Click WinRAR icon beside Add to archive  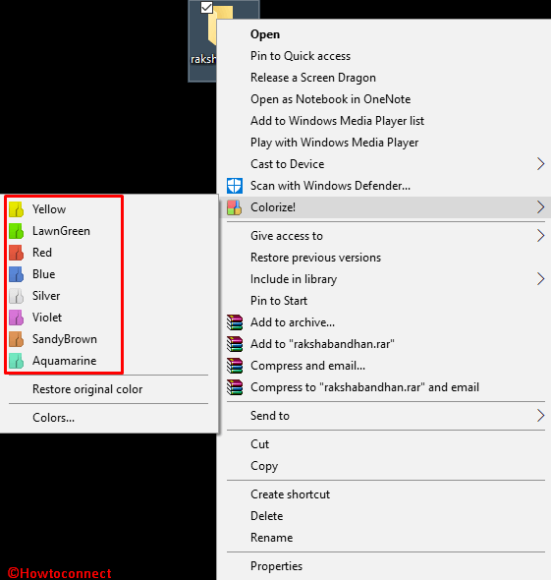coord(235,322)
